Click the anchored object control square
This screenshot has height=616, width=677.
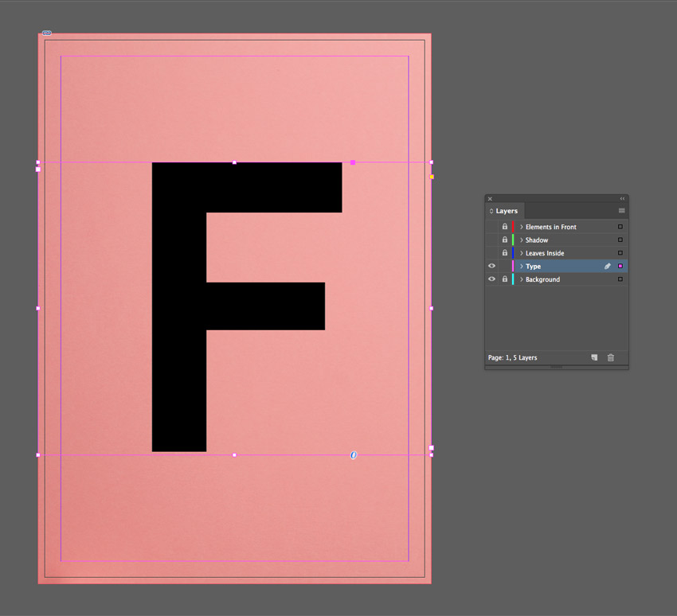pyautogui.click(x=353, y=162)
